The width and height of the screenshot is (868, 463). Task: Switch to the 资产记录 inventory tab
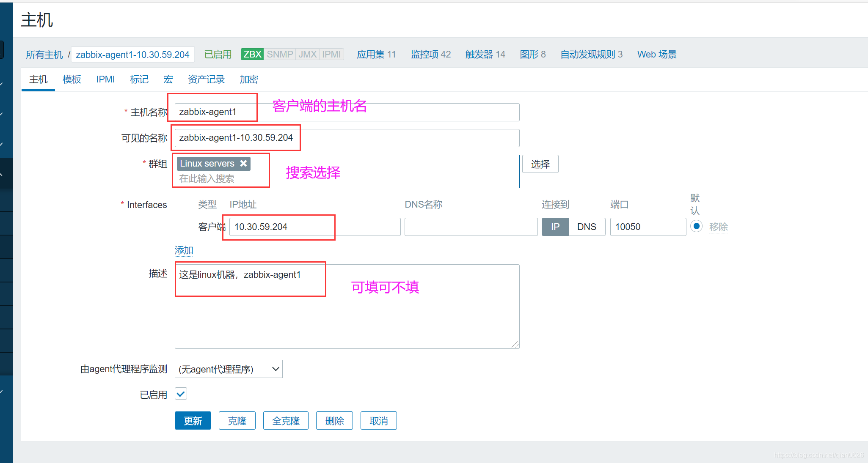[206, 79]
